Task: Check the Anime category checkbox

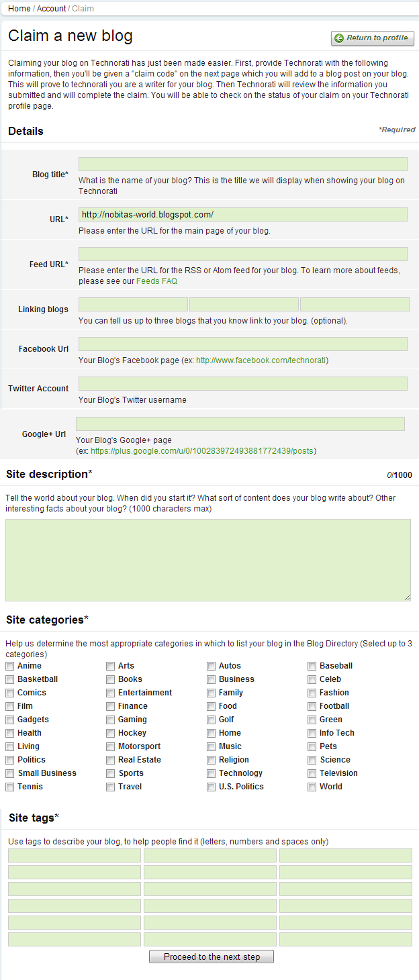Action: pos(10,666)
